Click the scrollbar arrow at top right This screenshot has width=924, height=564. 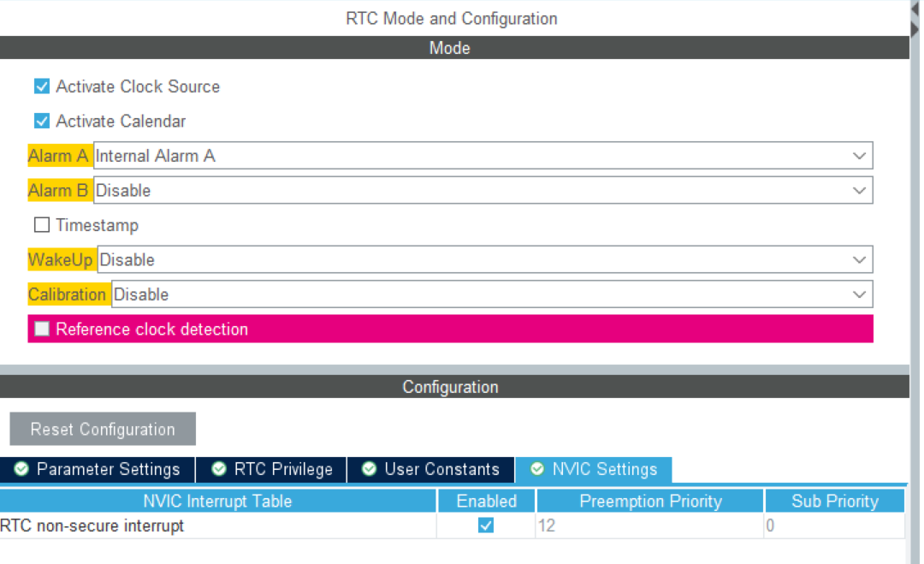pyautogui.click(x=917, y=7)
